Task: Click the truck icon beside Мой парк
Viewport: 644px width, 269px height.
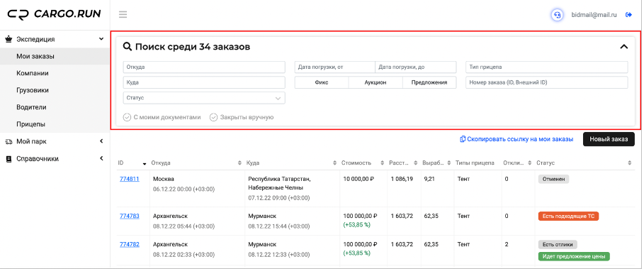Action: 9,141
